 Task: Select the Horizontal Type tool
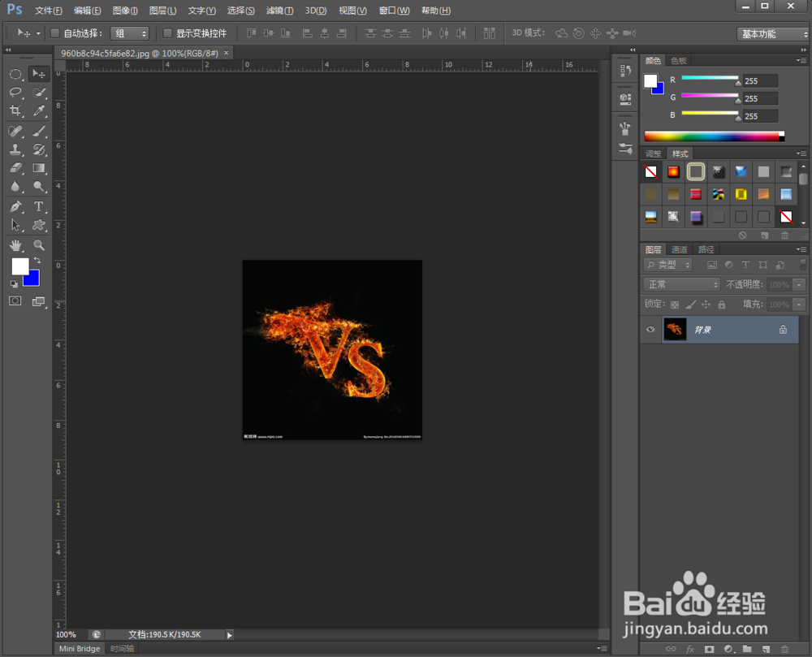click(39, 206)
